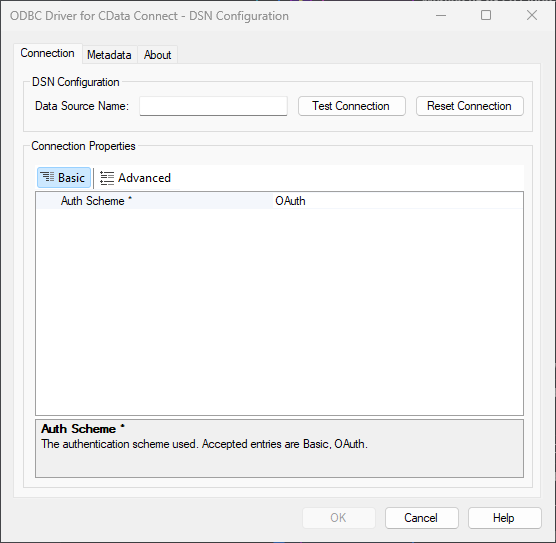
Task: Close the DSN Configuration dialog
Action: (x=532, y=15)
